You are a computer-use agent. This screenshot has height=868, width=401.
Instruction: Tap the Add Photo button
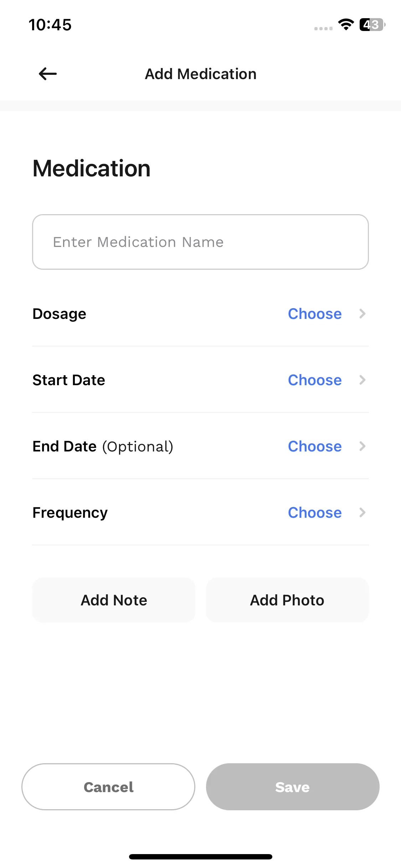tap(287, 600)
